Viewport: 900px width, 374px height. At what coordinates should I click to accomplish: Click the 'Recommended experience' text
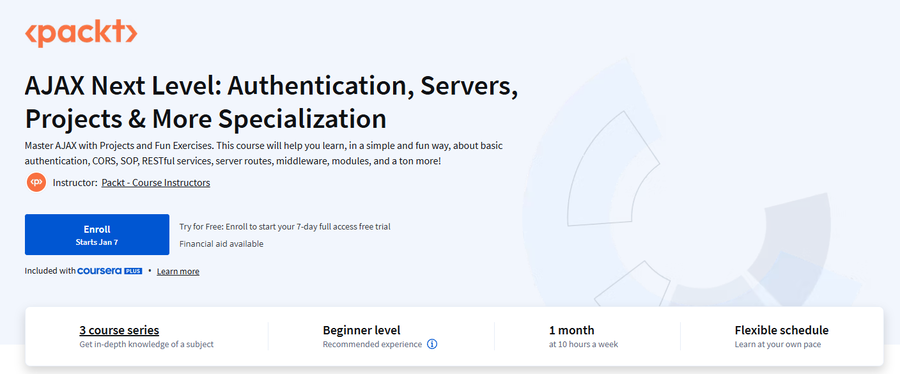coord(372,345)
